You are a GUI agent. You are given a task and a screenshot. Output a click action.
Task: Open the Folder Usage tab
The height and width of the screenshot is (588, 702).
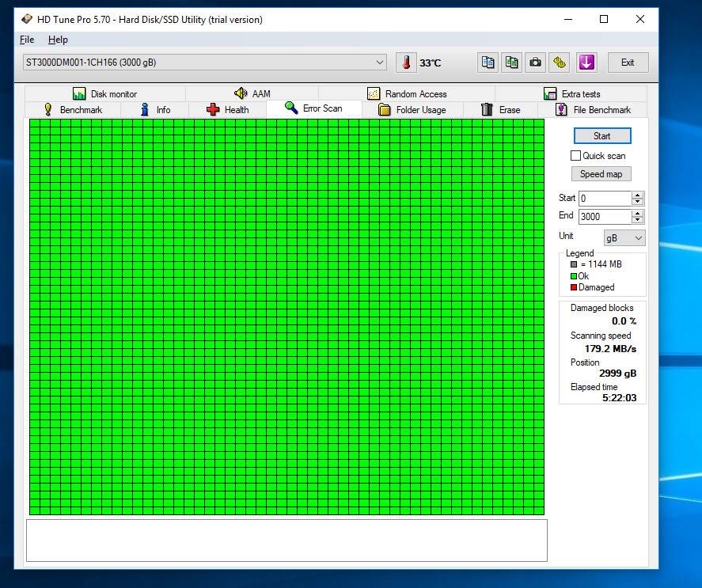click(x=412, y=110)
